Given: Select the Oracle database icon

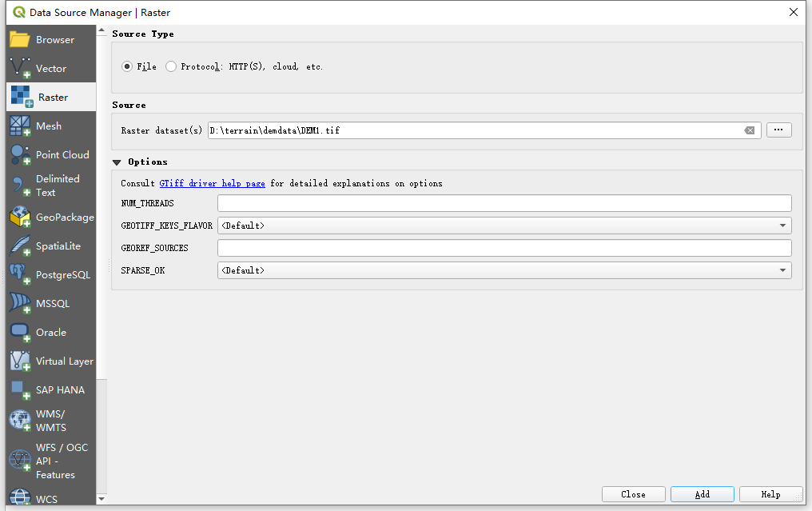Looking at the screenshot, I should 20,332.
